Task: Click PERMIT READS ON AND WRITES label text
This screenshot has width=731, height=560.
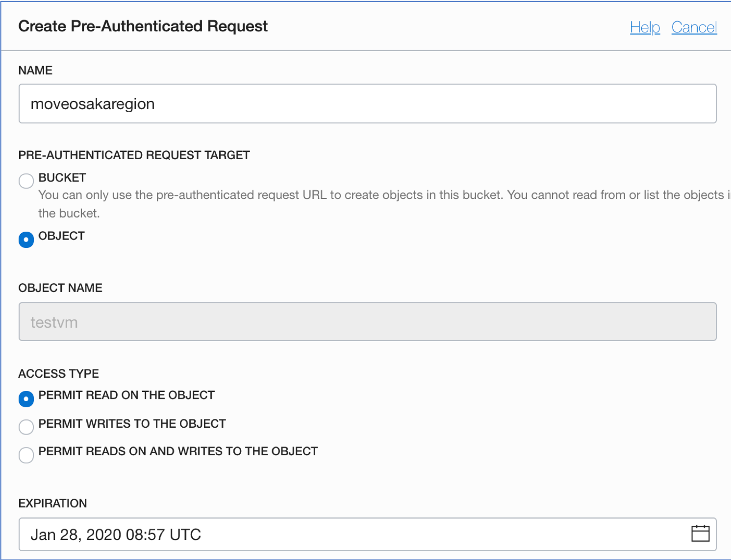Action: tap(178, 451)
